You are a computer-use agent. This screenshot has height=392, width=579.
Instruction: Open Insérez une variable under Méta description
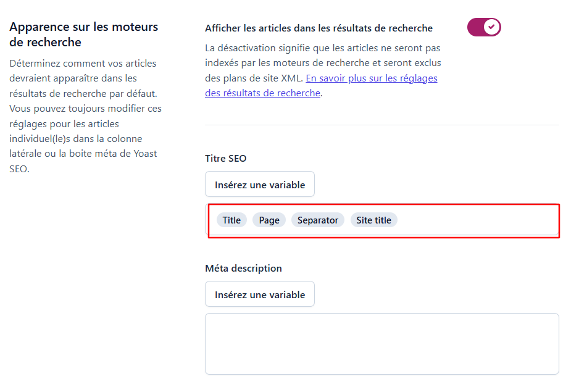tap(259, 294)
